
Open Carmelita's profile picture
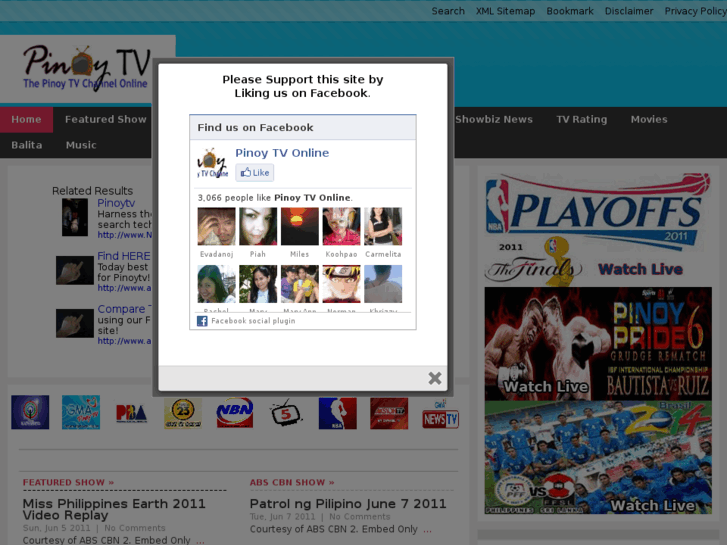tap(383, 226)
